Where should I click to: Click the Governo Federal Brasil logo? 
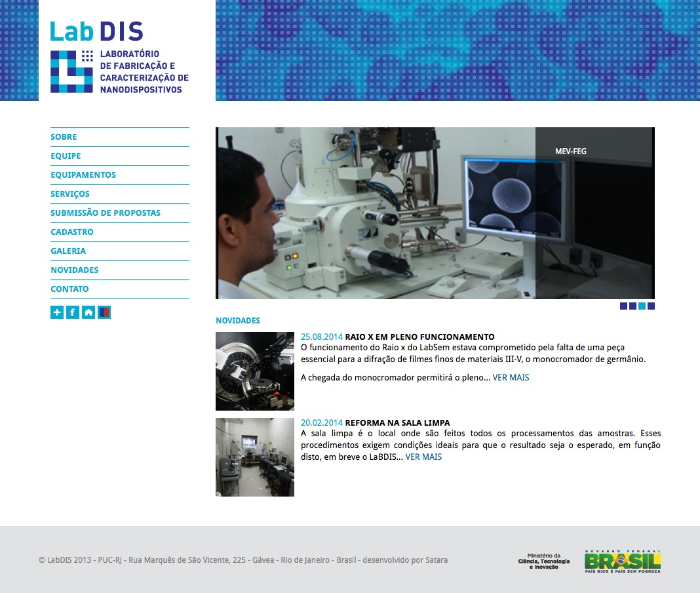click(622, 562)
